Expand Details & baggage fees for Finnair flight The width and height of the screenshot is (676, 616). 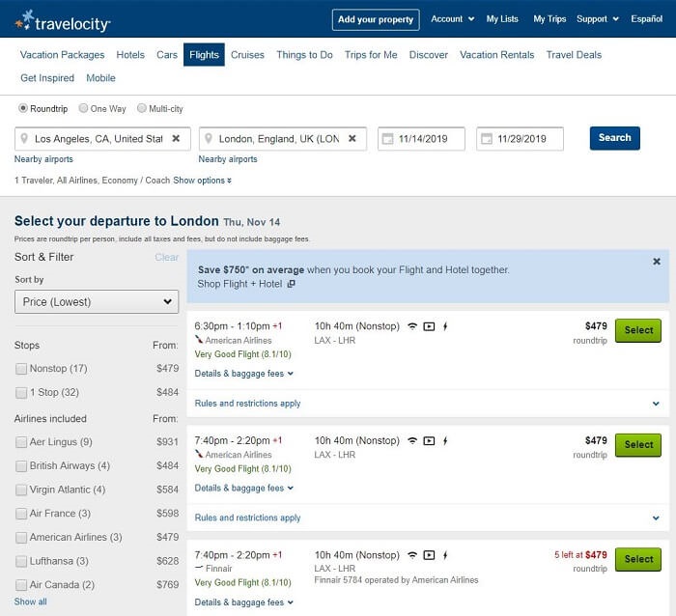pyautogui.click(x=243, y=602)
